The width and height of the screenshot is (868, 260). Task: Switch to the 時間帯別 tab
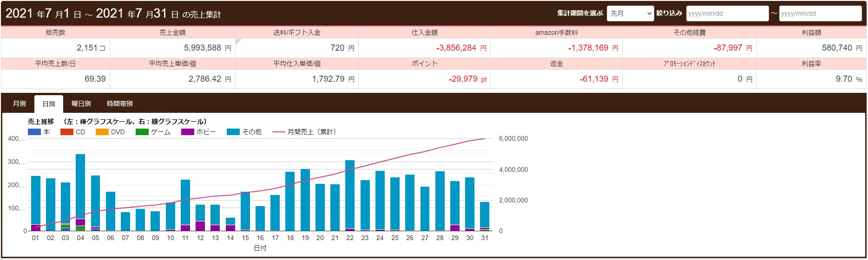[x=119, y=104]
